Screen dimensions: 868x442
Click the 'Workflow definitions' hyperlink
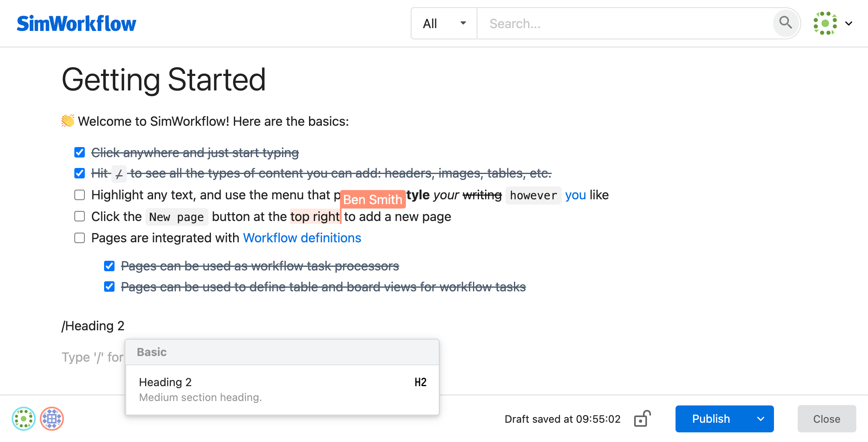302,238
